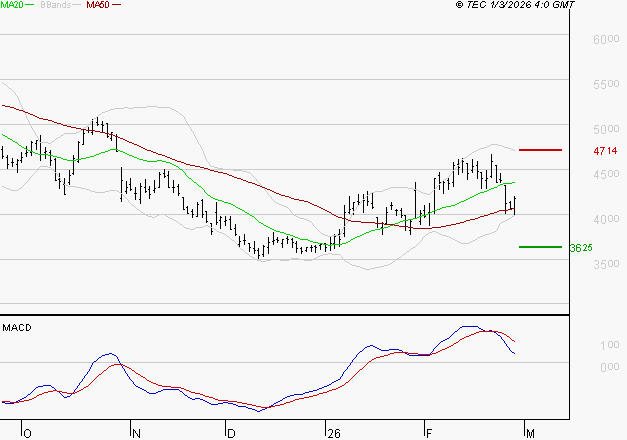Select the F month marker on time axis
This screenshot has height=440, width=627.
click(x=427, y=433)
